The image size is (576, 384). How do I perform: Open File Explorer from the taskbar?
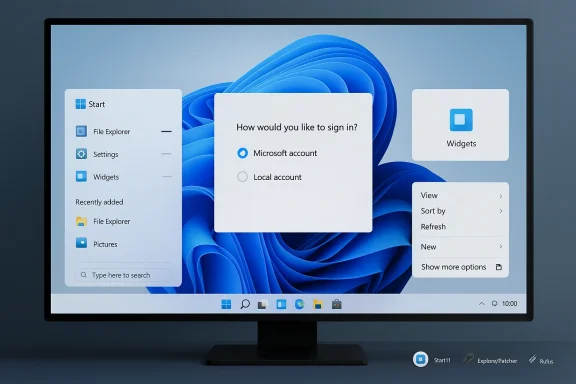(x=318, y=304)
